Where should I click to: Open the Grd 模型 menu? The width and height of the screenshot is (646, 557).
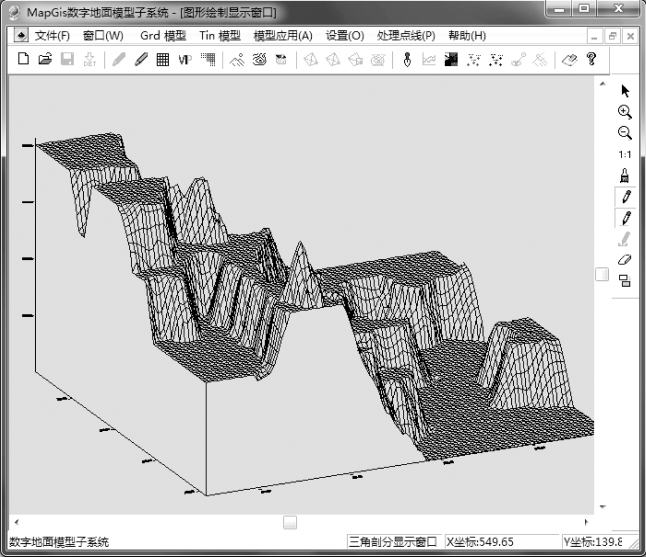pos(163,35)
